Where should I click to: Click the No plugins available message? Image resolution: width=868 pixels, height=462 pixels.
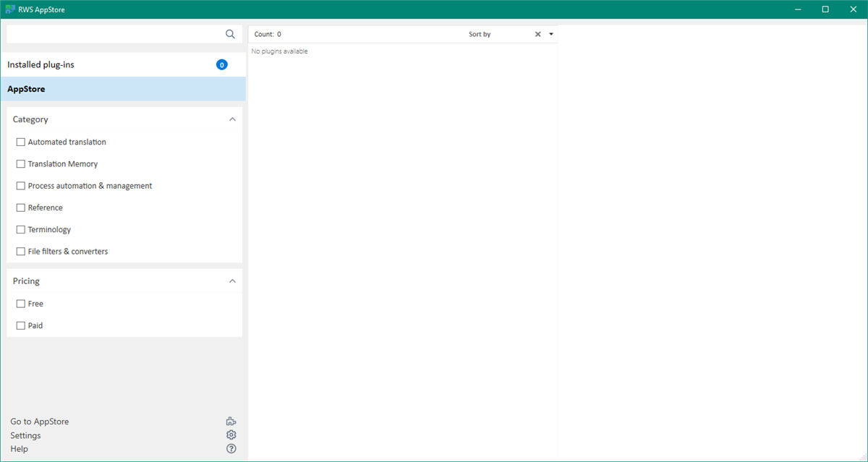(279, 51)
